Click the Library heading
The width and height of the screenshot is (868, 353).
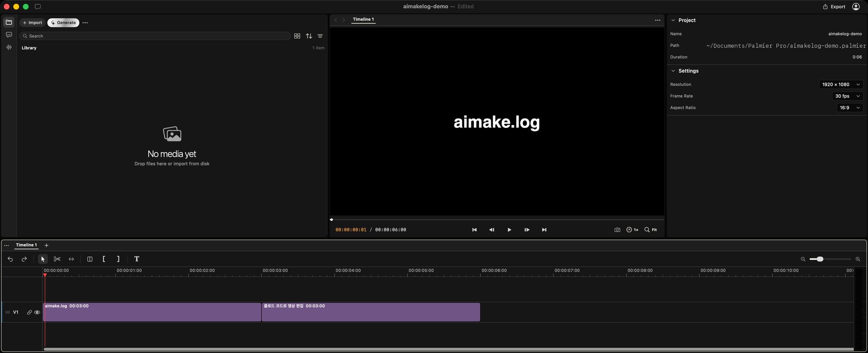pos(29,48)
